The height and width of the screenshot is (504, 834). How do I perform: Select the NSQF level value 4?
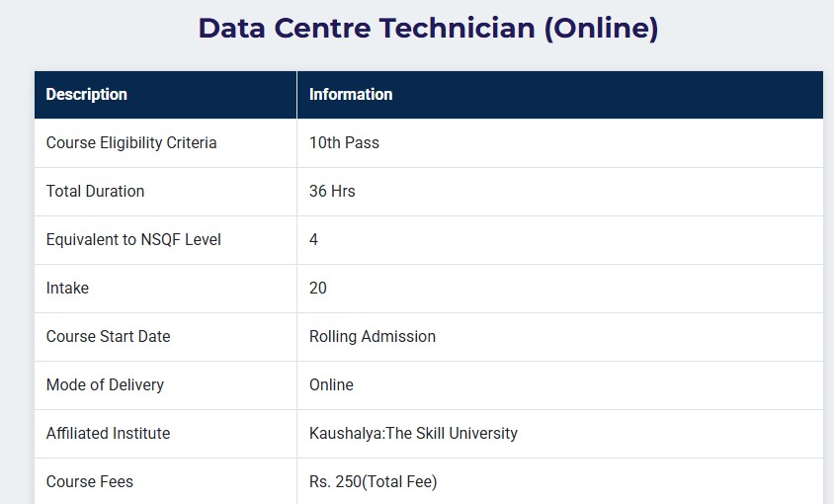click(314, 239)
